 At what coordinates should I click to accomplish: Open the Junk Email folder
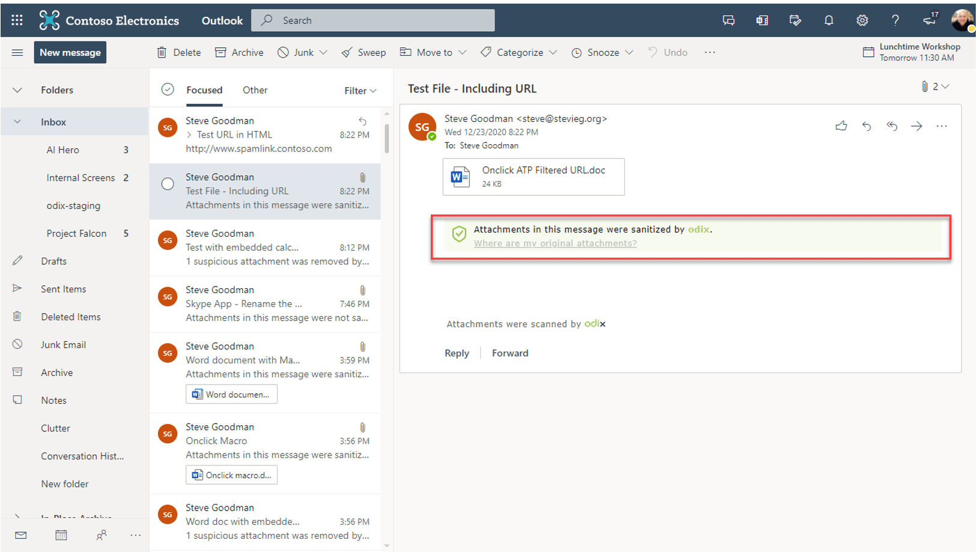click(x=75, y=345)
